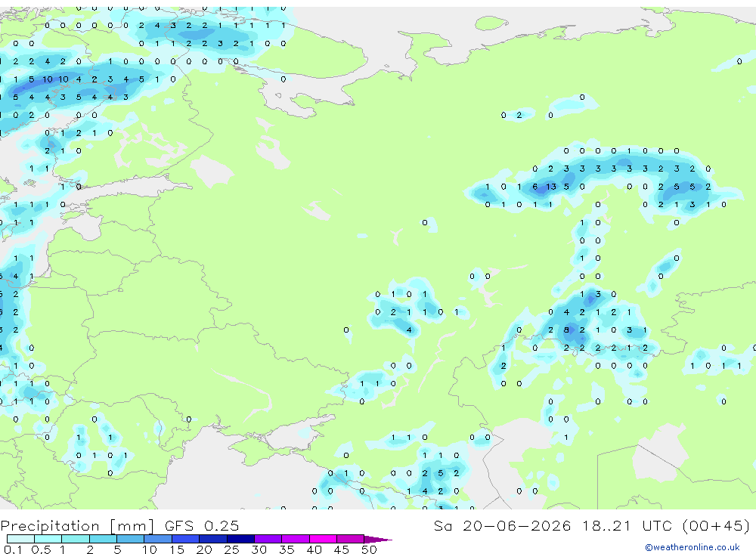
Task: Click the '20' legend scale label
Action: tap(204, 549)
